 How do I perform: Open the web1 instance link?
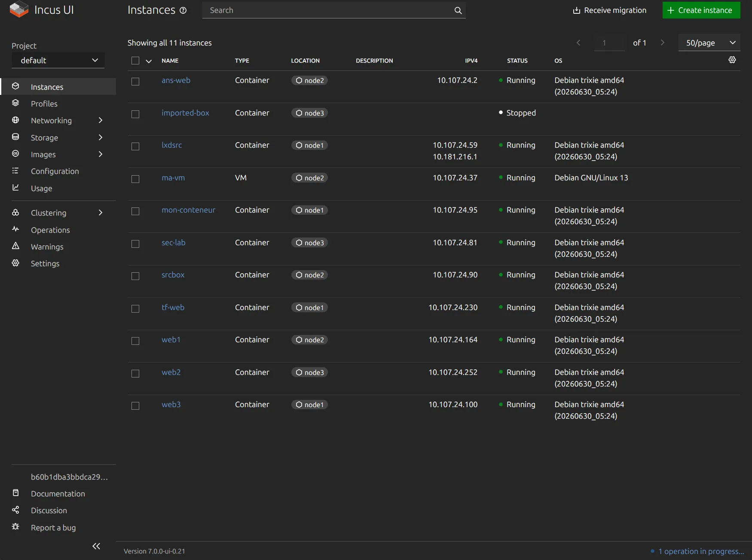click(x=171, y=340)
